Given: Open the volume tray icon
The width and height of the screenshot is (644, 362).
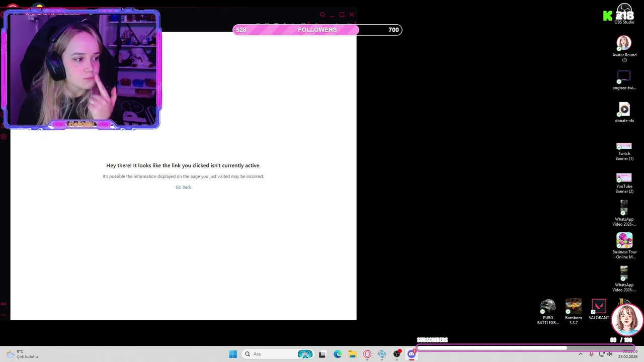Looking at the screenshot, I should pyautogui.click(x=610, y=354).
